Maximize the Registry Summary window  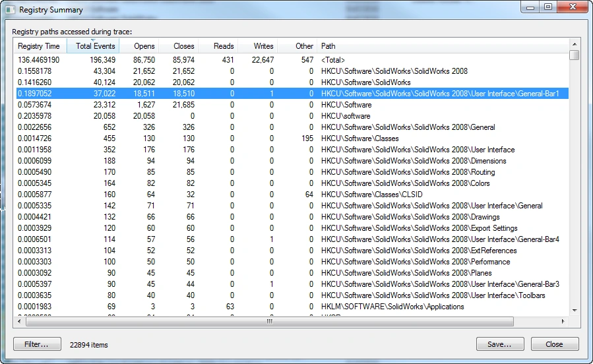[x=548, y=7]
